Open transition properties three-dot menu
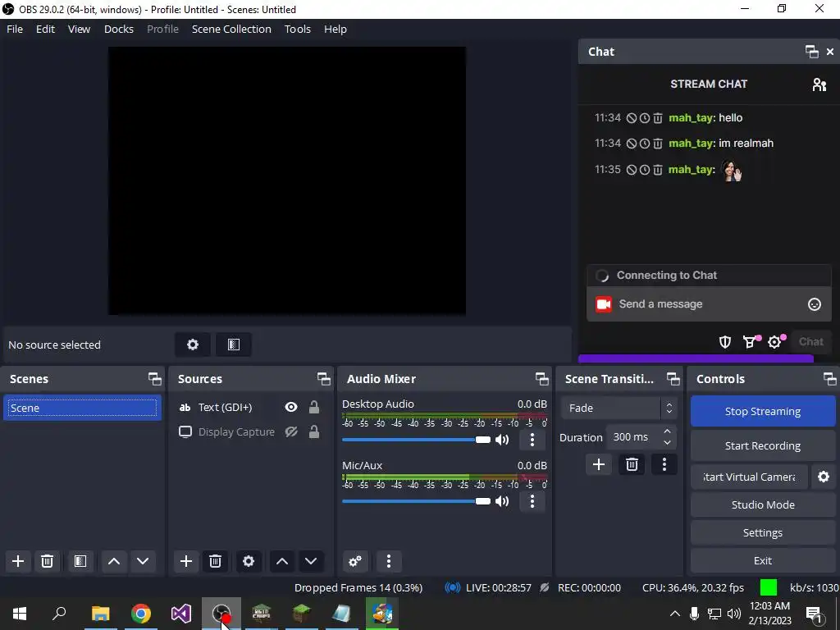This screenshot has width=840, height=630. coord(664,464)
